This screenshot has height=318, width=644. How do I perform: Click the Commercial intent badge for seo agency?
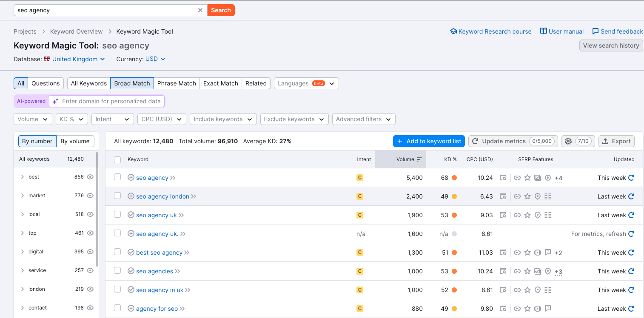[x=360, y=177]
